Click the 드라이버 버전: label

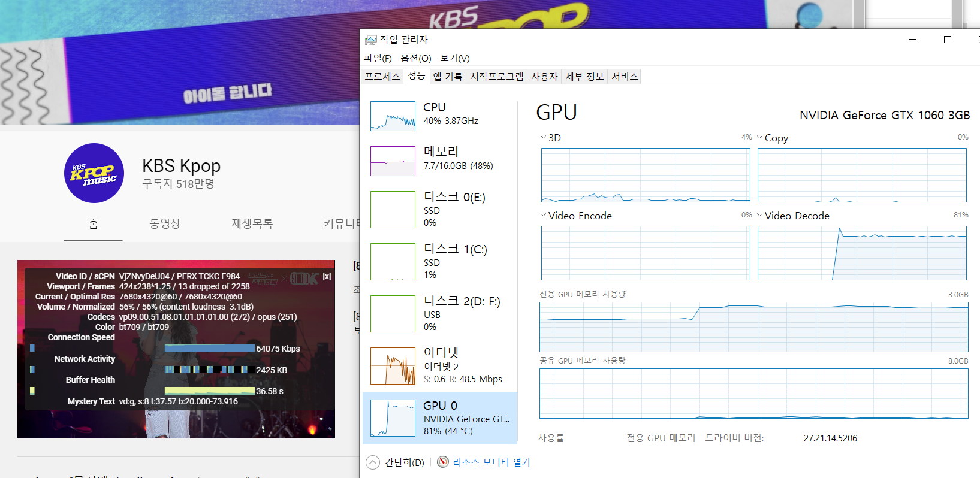(x=734, y=438)
